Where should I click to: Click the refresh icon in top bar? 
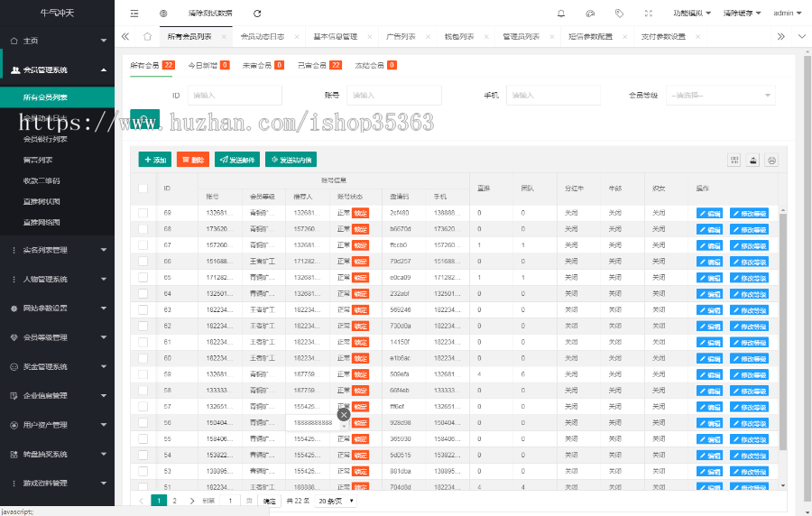click(257, 14)
